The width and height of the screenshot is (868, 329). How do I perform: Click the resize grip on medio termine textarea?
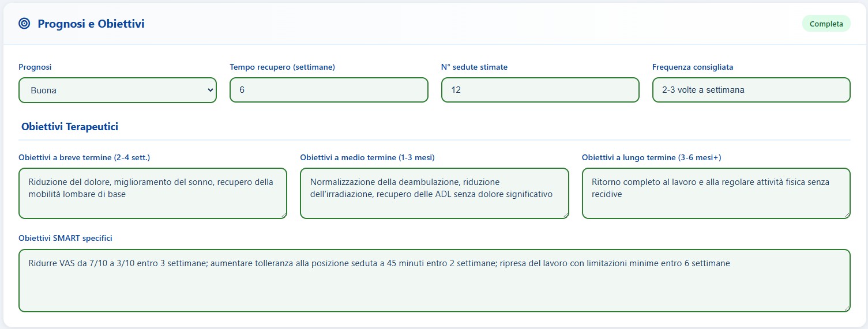tap(565, 215)
